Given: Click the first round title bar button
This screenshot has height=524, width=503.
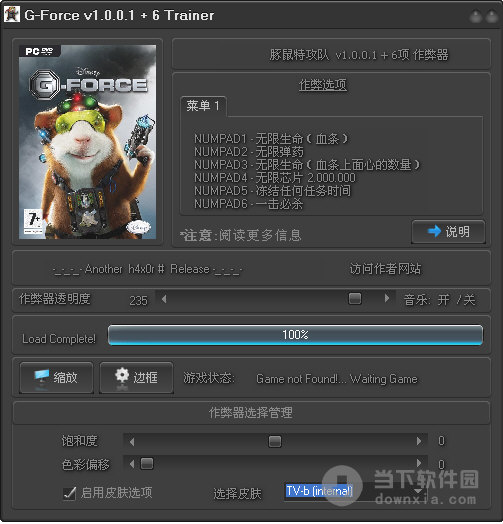Looking at the screenshot, I should coord(476,16).
